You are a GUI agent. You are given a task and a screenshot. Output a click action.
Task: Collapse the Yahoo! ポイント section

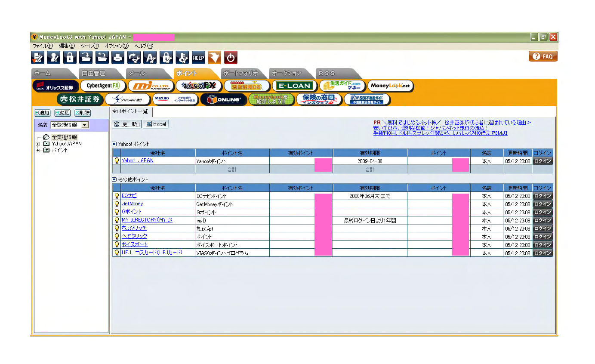114,144
